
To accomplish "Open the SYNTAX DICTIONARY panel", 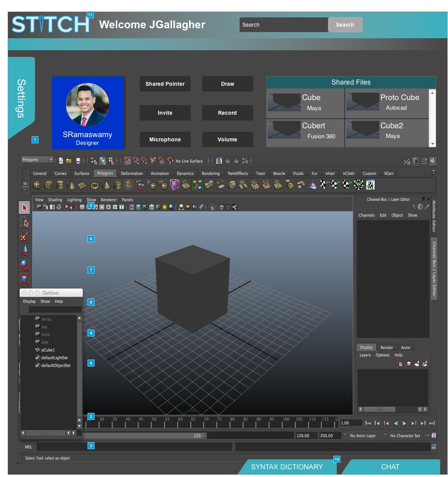I will click(x=287, y=467).
